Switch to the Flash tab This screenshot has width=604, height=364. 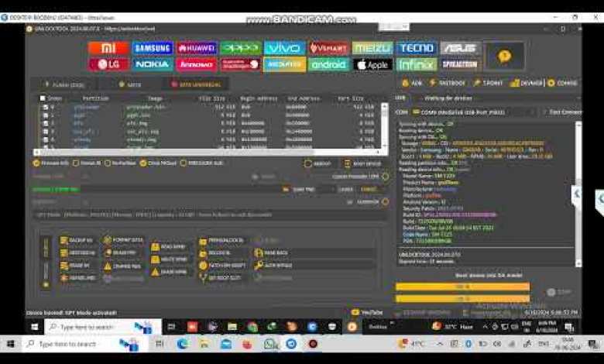pos(64,84)
